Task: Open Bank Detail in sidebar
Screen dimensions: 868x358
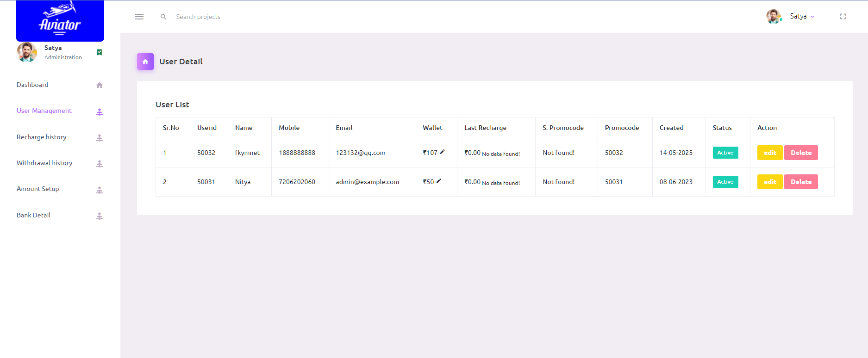Action: (34, 215)
